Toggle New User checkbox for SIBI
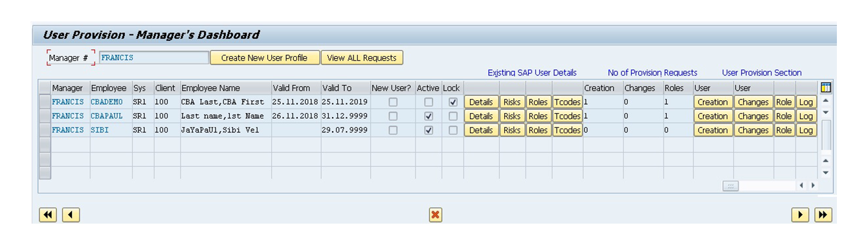The height and width of the screenshot is (245, 868). [x=393, y=131]
